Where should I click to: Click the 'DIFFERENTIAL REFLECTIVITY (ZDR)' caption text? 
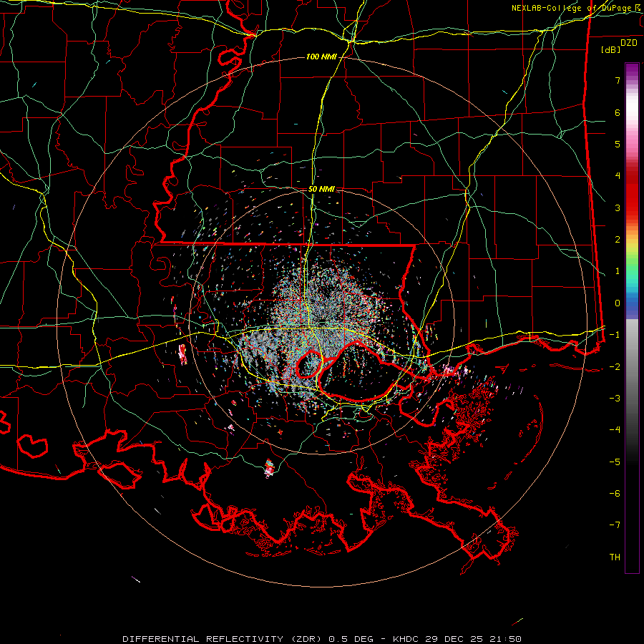[223, 639]
